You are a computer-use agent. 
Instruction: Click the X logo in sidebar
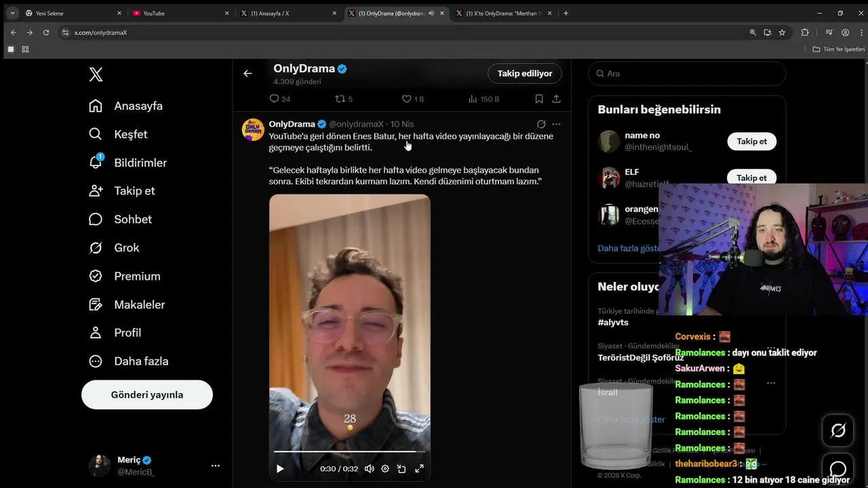[x=96, y=75]
